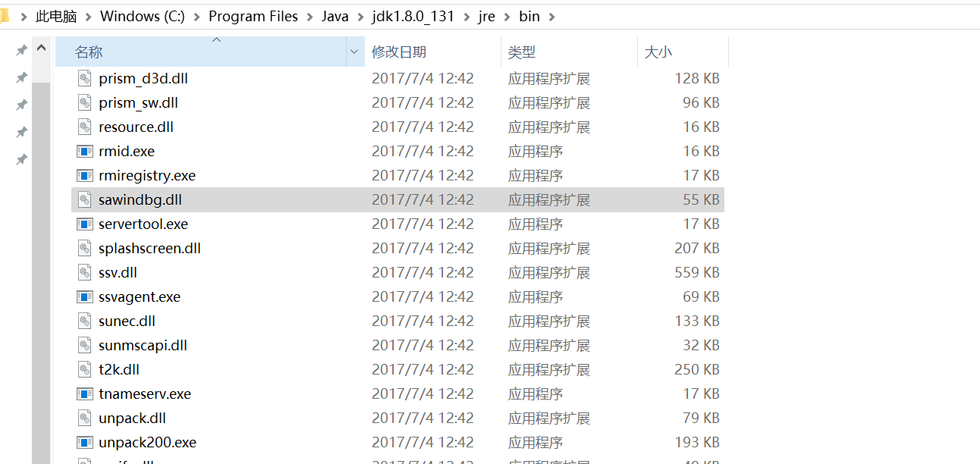Click the unpack200.exe application icon
980x464 pixels.
[x=83, y=442]
